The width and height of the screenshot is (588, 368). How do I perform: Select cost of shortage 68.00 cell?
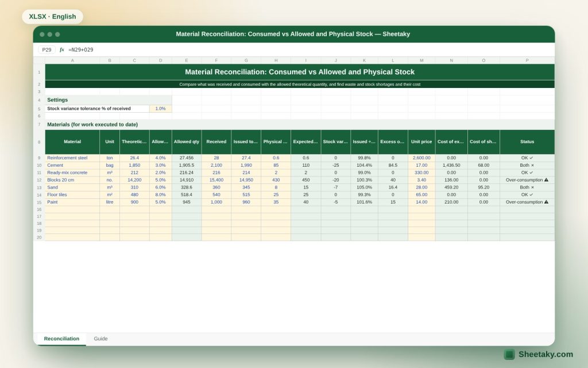483,165
